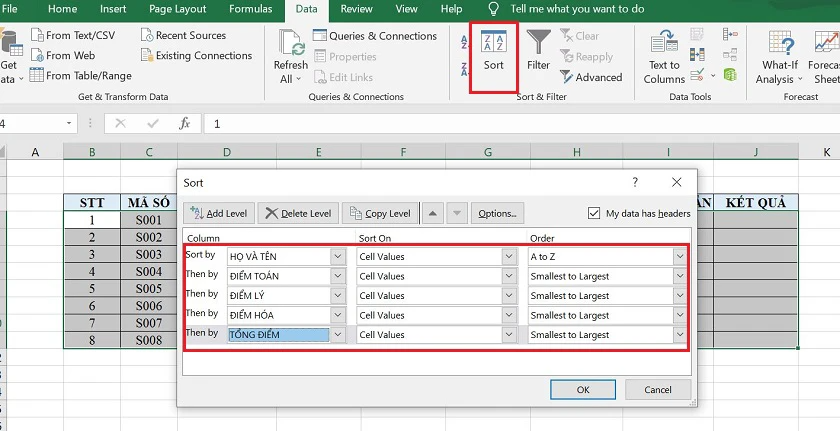Image resolution: width=840 pixels, height=431 pixels.
Task: Click Move Up arrow in Sort dialog
Action: click(433, 213)
